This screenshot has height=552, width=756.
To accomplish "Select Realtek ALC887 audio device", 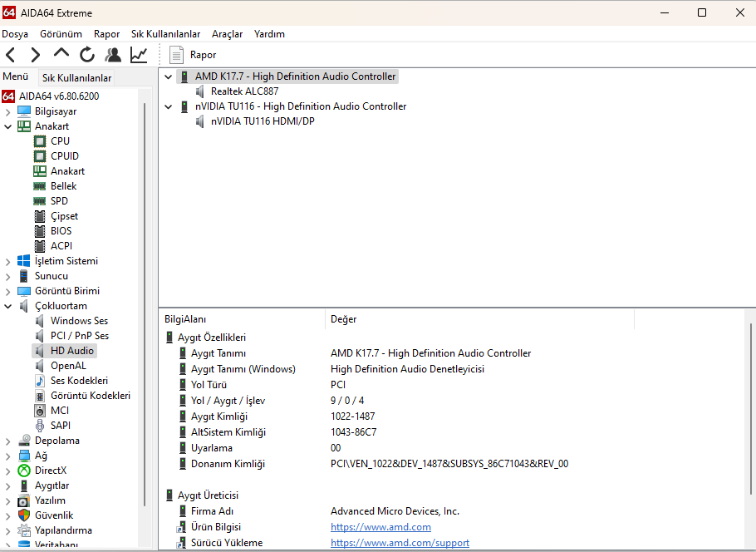I will (x=244, y=91).
